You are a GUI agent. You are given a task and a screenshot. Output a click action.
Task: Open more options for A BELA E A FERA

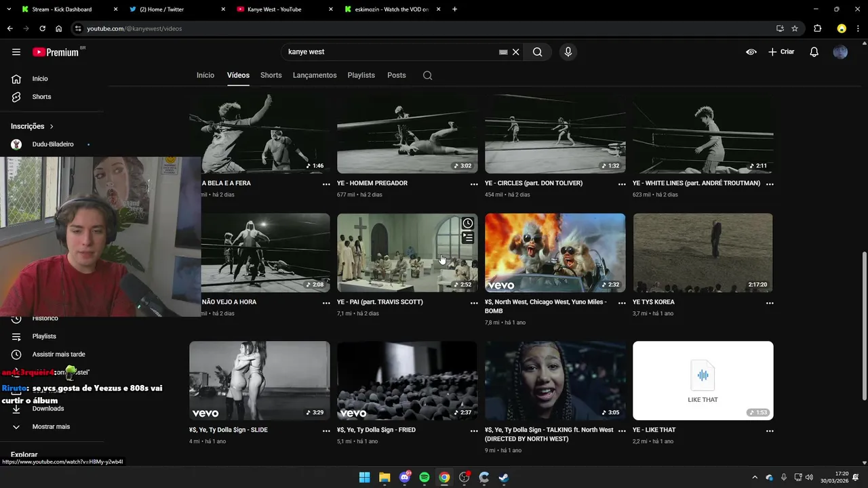coord(325,184)
